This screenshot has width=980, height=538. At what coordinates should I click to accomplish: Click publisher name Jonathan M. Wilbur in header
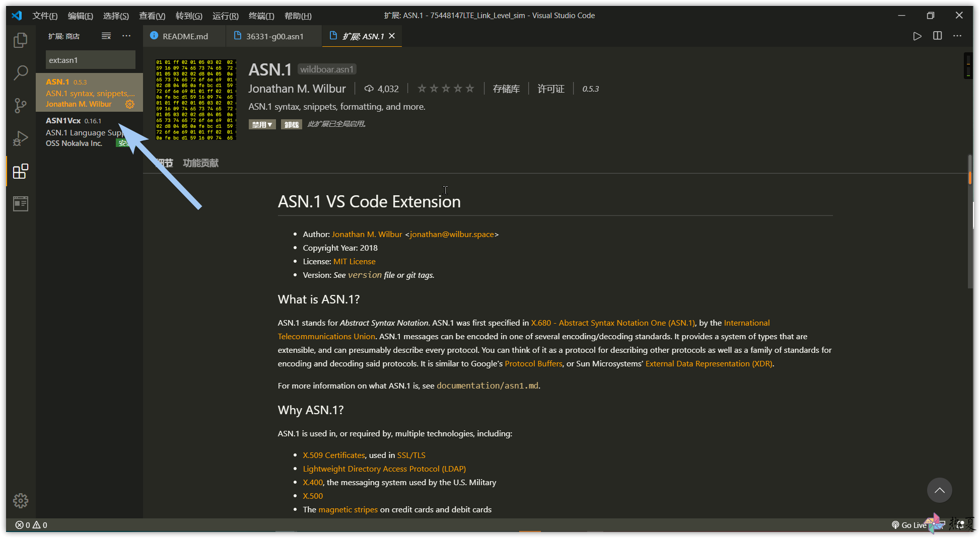[297, 89]
